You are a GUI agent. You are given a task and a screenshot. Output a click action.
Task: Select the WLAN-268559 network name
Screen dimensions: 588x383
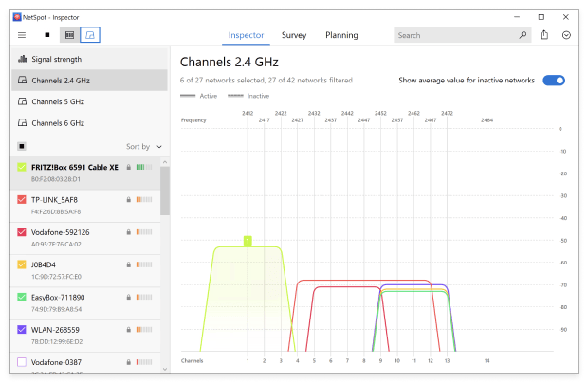click(x=55, y=330)
